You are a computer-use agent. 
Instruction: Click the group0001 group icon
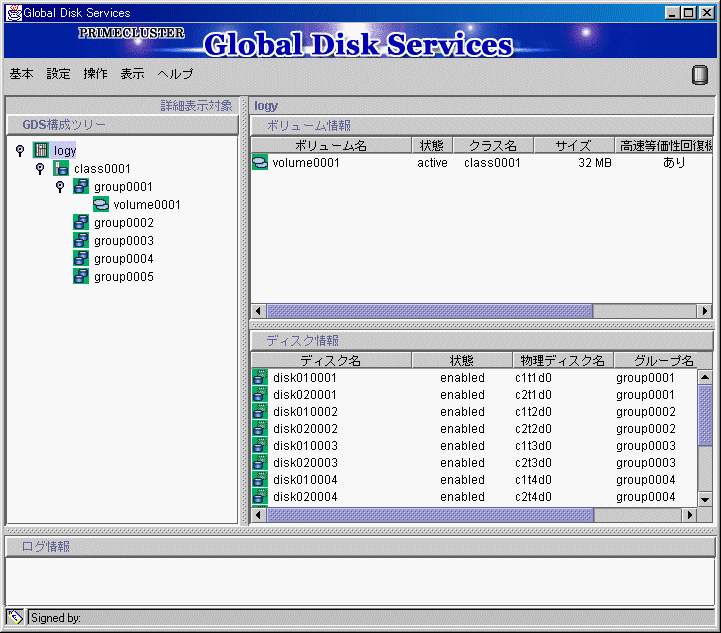pos(81,186)
